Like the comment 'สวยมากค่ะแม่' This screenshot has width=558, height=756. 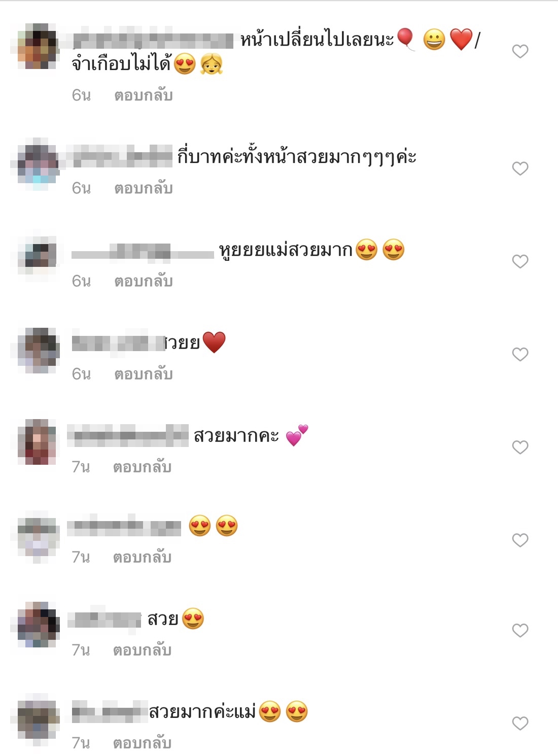(x=520, y=723)
